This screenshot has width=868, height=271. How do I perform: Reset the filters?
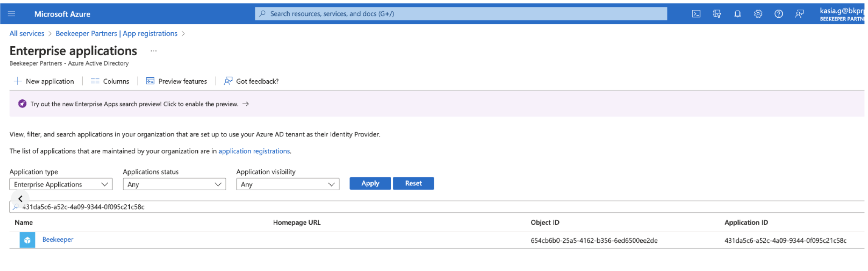(x=413, y=183)
